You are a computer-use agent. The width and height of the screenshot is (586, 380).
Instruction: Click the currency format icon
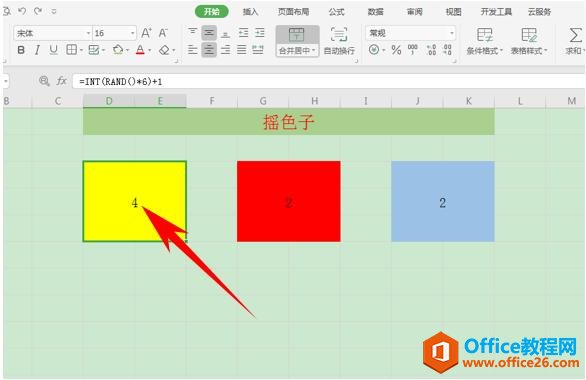[374, 49]
